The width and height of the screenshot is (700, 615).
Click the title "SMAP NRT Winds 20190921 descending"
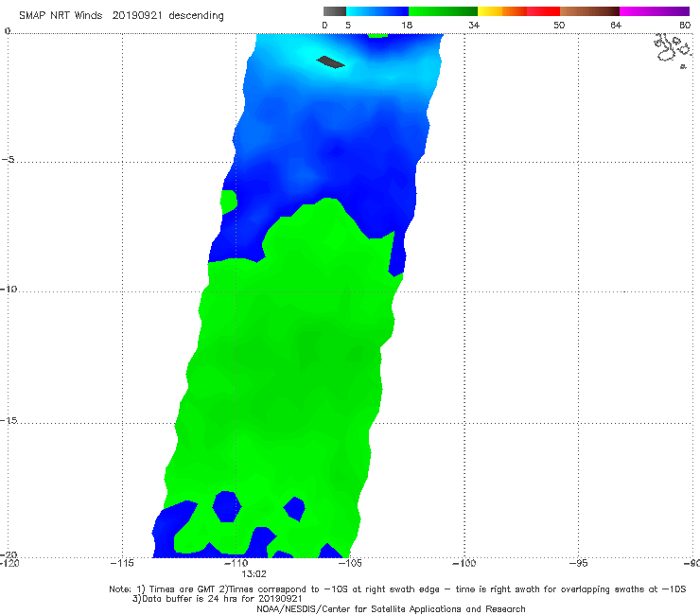coord(121,16)
